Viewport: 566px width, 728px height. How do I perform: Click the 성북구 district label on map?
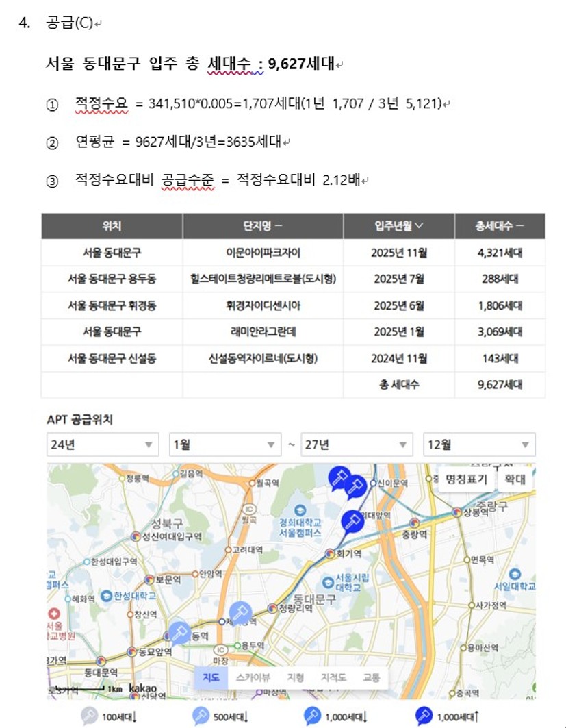point(167,524)
